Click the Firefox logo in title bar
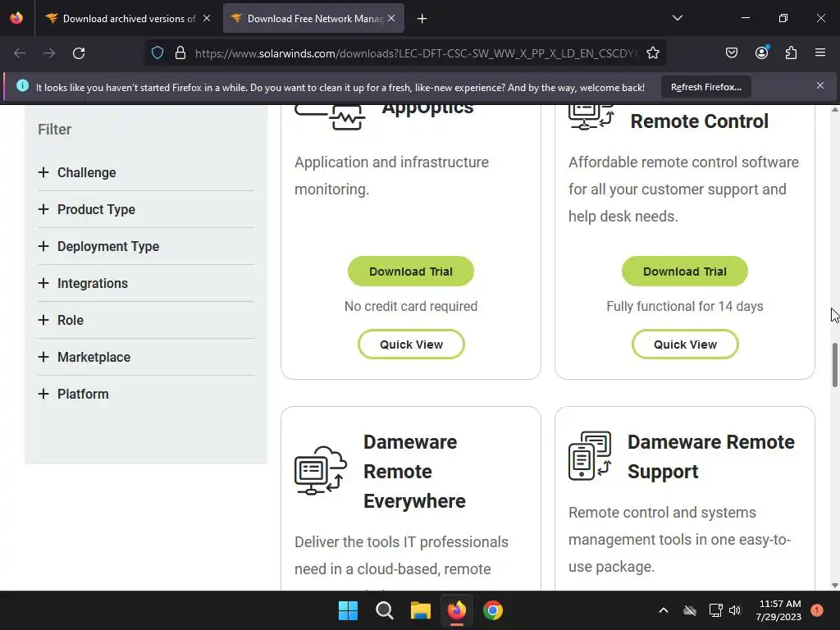Screen dimensions: 840x630 16,18
